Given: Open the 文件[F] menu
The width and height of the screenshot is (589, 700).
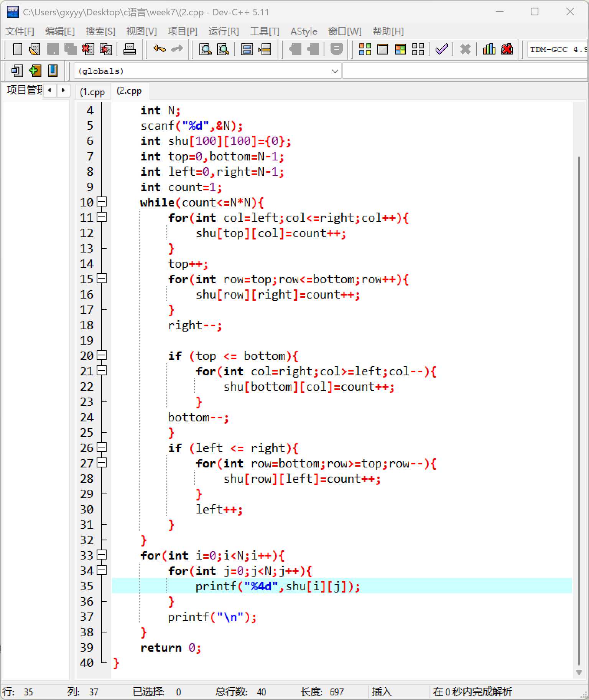Looking at the screenshot, I should (x=20, y=31).
